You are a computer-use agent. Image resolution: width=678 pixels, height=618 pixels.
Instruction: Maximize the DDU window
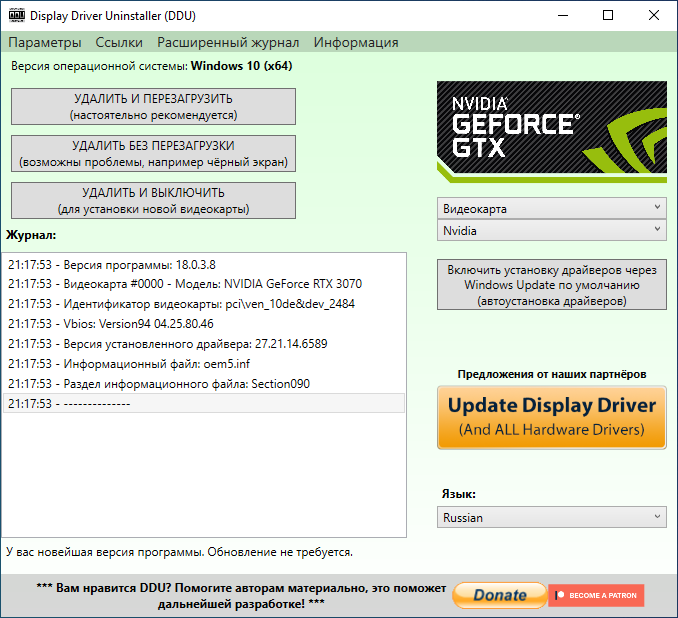point(608,16)
